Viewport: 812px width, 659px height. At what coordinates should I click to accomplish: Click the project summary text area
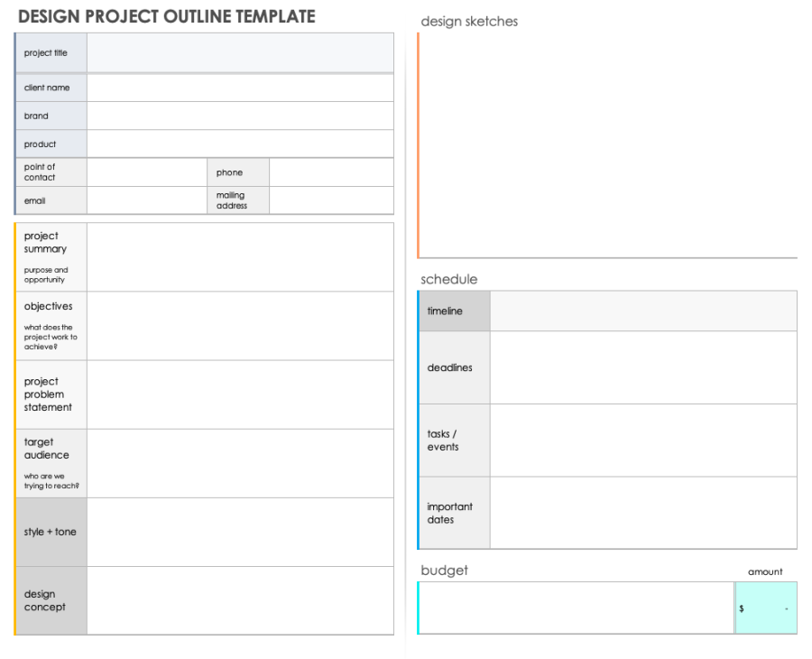tap(239, 256)
